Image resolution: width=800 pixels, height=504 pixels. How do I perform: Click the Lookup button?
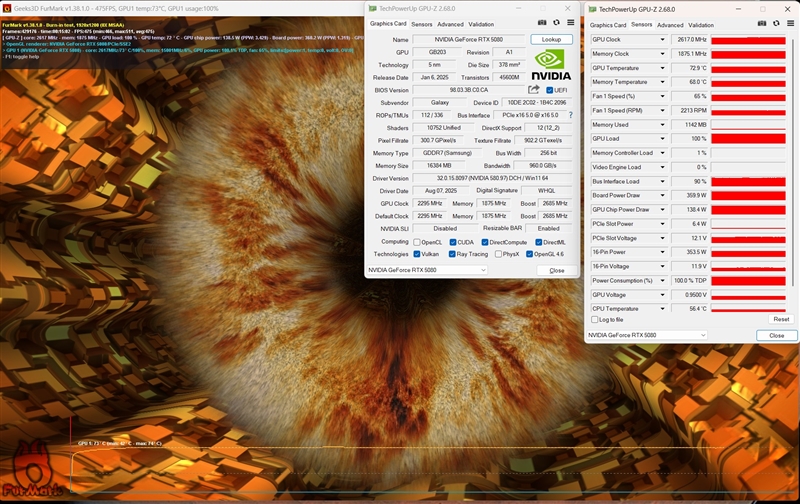pos(551,39)
